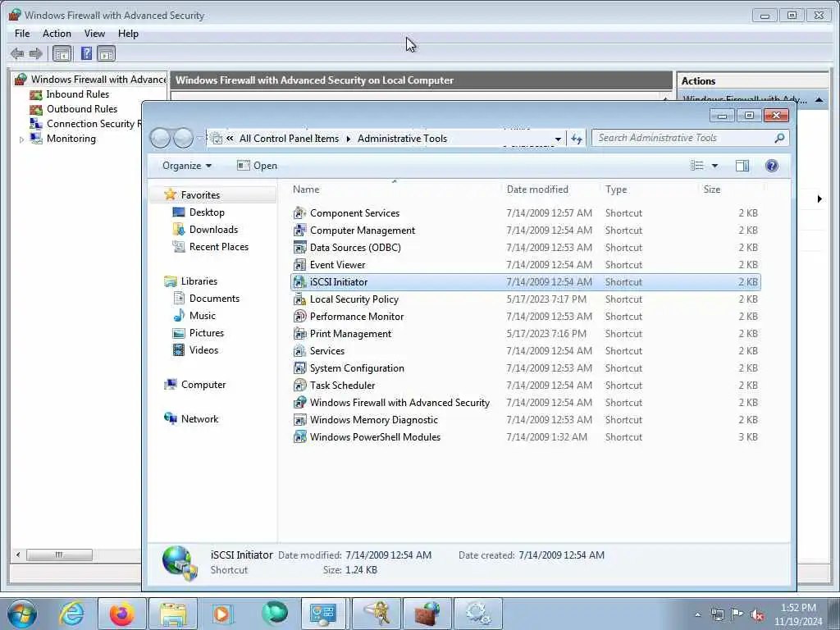Select Outbound Rules in Firewall tree
Screen dimensions: 840x630
click(81, 109)
